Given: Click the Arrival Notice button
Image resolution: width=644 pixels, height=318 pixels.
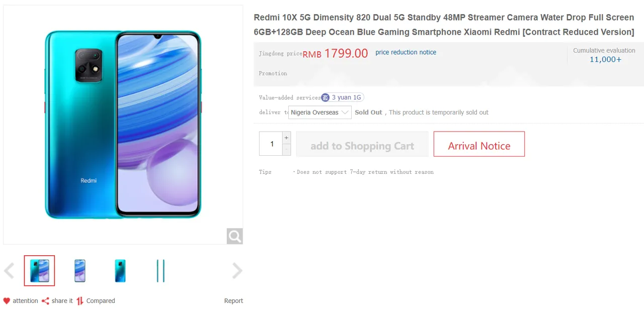Looking at the screenshot, I should 479,144.
